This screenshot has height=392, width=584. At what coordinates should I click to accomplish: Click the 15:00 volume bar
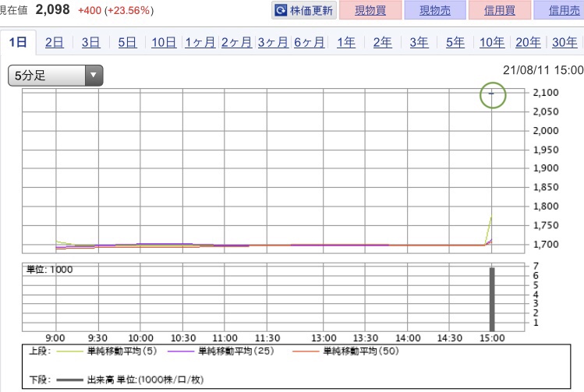pos(492,299)
